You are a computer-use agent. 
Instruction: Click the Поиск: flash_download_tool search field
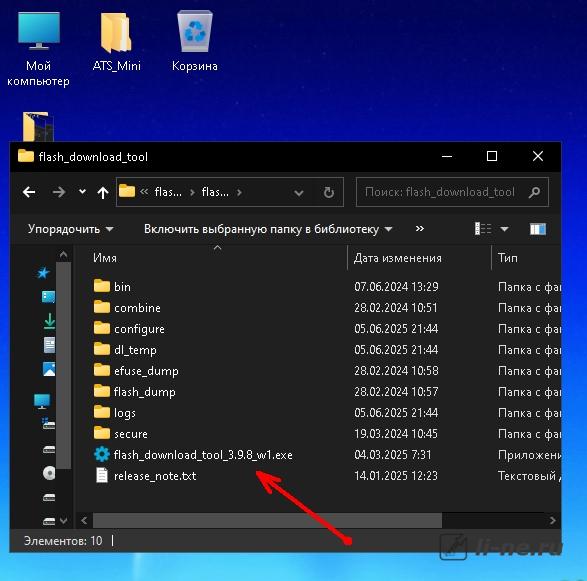pyautogui.click(x=452, y=192)
